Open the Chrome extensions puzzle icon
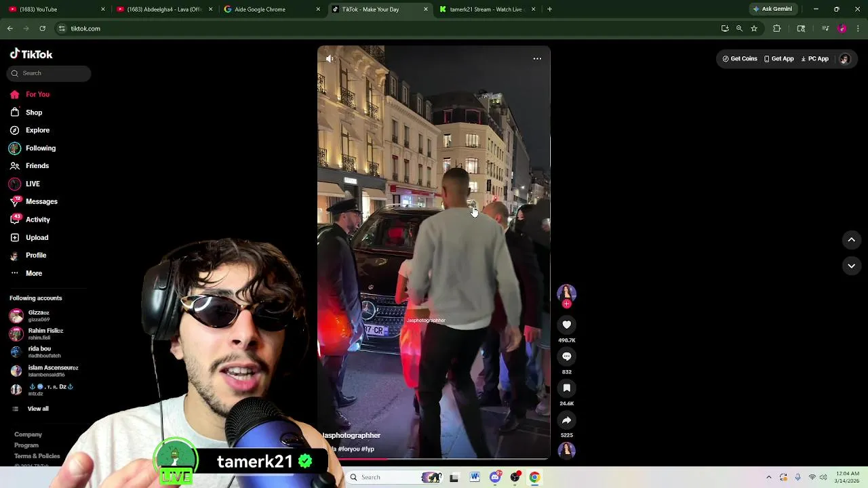This screenshot has height=488, width=868. pos(776,28)
